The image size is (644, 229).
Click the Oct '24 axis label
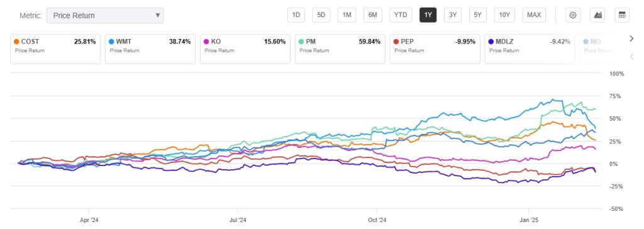pyautogui.click(x=377, y=220)
